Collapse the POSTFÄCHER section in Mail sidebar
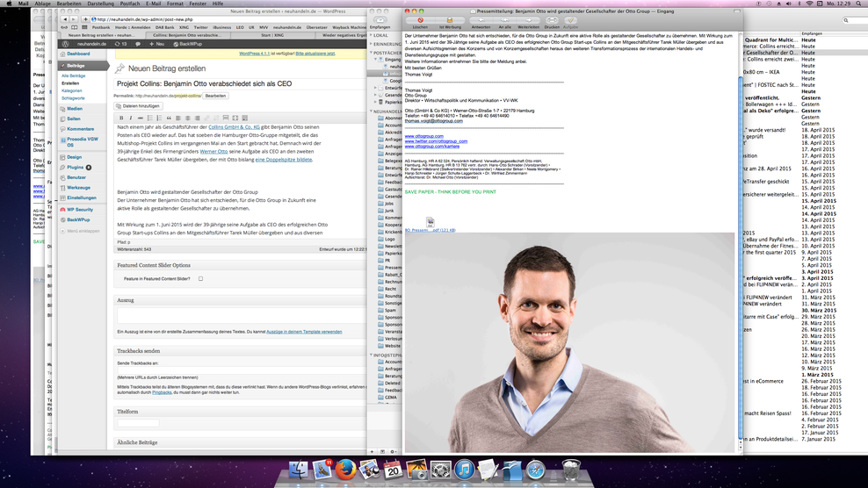 tap(372, 53)
